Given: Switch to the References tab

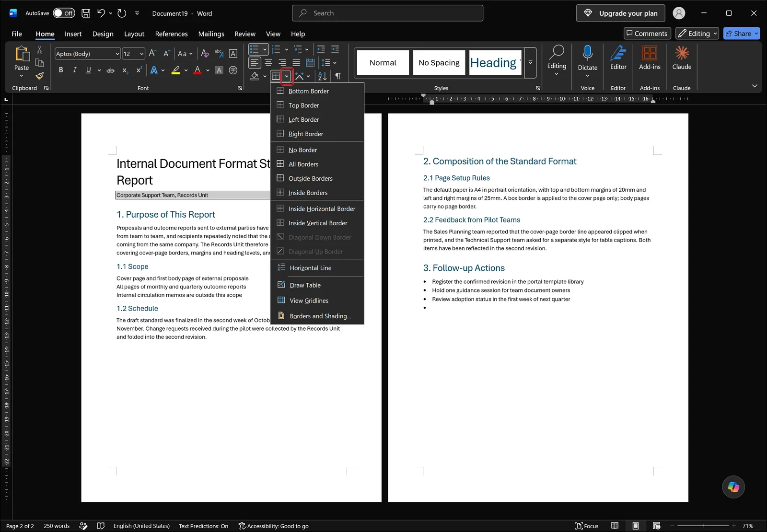Looking at the screenshot, I should (x=171, y=34).
